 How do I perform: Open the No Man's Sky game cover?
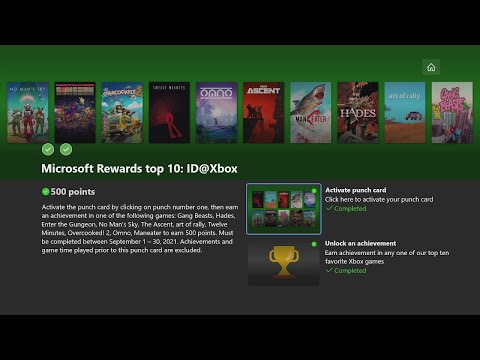(x=28, y=113)
